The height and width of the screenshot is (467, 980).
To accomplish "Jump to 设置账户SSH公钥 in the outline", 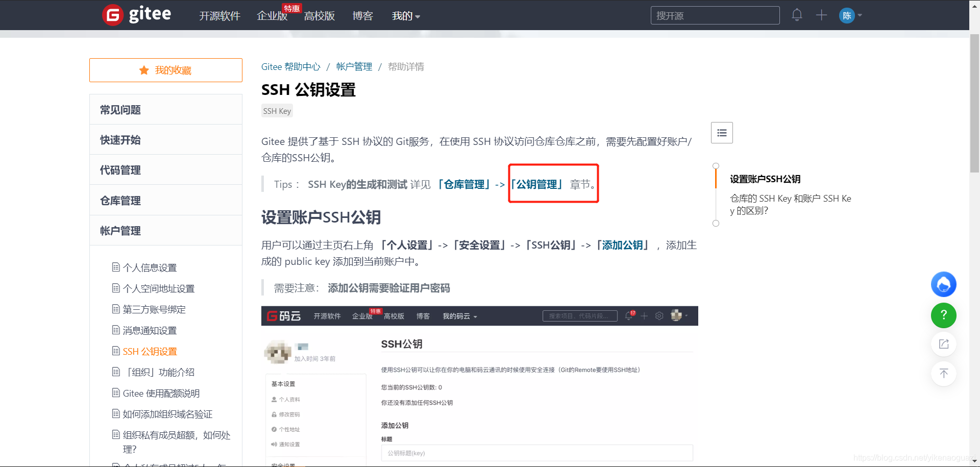I will (765, 179).
